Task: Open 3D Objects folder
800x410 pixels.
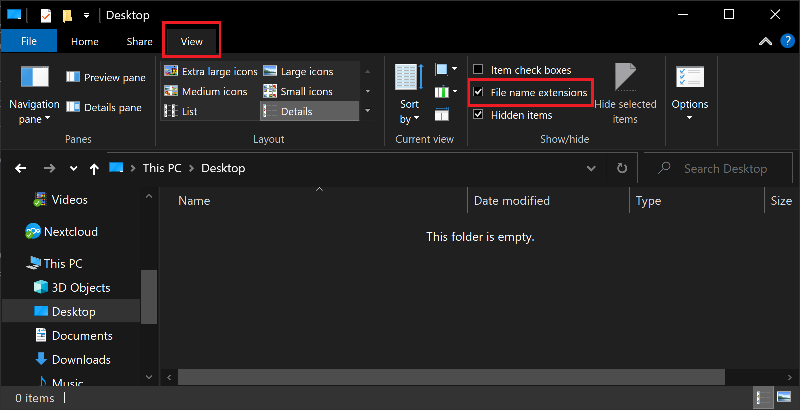Action: (x=71, y=288)
